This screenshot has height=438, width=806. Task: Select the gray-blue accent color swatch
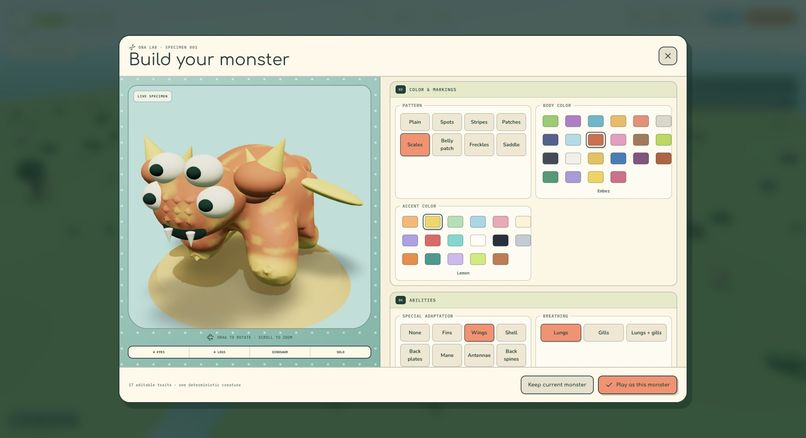point(523,240)
